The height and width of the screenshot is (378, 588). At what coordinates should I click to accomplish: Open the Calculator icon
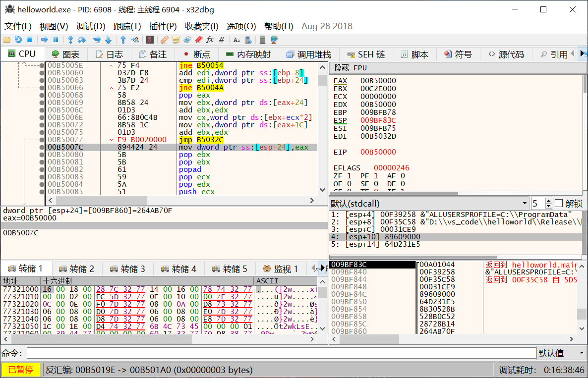point(262,39)
